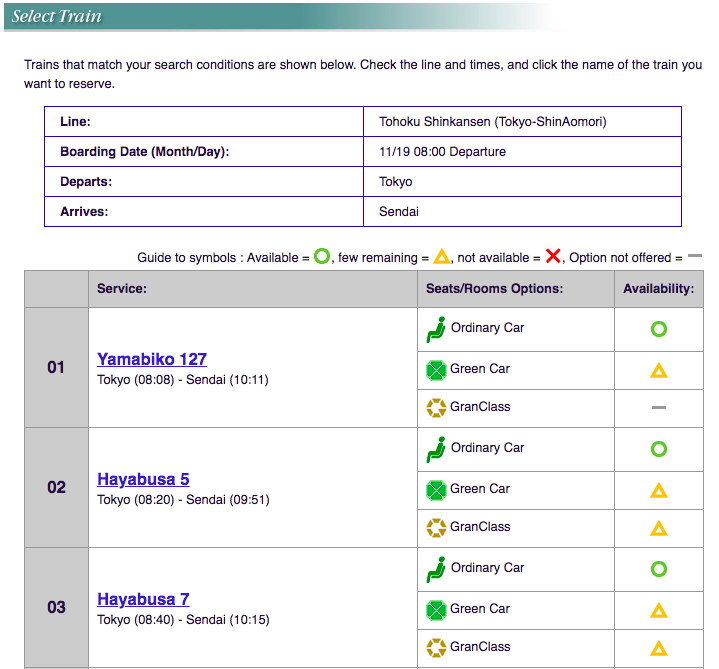Click Ordinary Car seat icon for Hayabusa 7
This screenshot has height=669, width=719.
click(x=436, y=569)
